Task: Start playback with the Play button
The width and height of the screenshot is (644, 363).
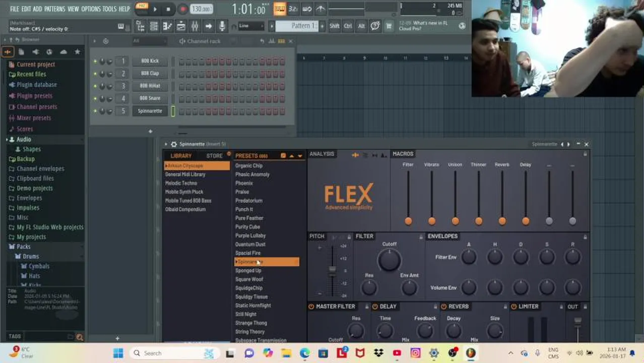Action: [x=155, y=9]
